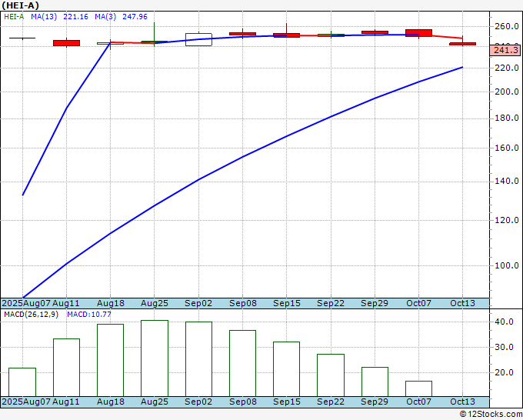
Task: Click the MA(3) legend label
Action: 105,17
